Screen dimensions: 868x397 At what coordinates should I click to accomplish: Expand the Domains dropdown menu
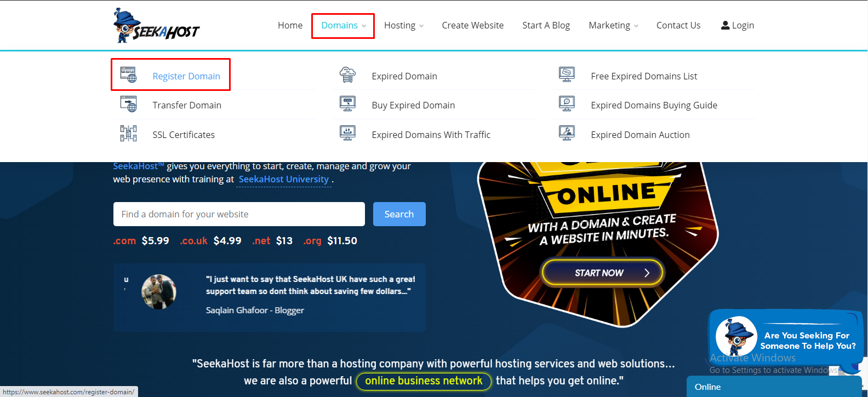(344, 25)
